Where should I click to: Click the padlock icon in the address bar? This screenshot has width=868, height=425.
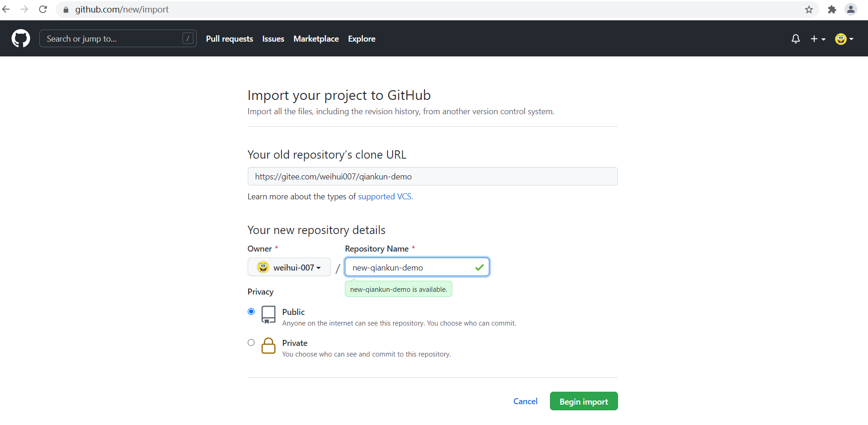click(65, 9)
